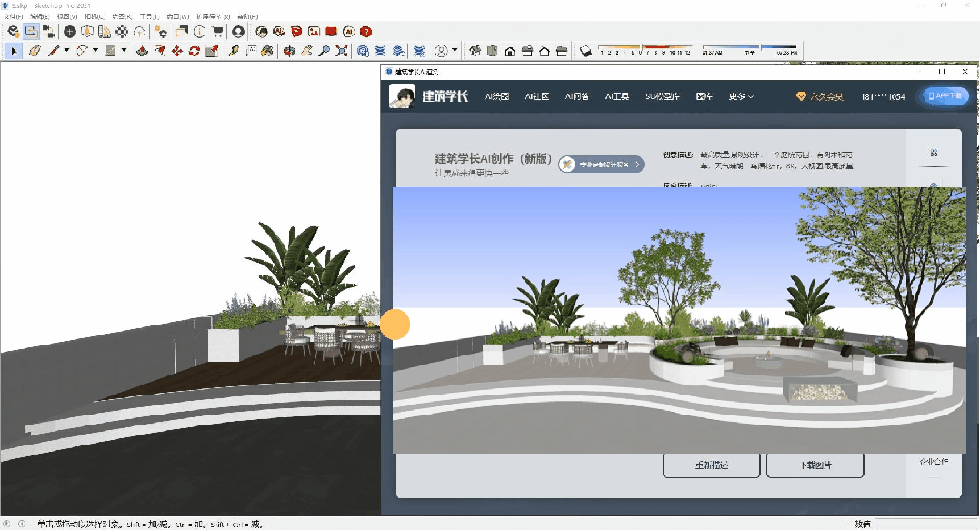Open the gear Extension Manager icon
This screenshot has width=980, height=530.
[162, 32]
